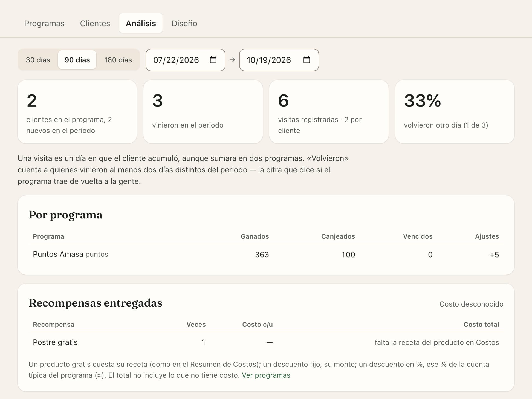The height and width of the screenshot is (399, 532).
Task: Click the '3 vinieron en el periodo' card
Action: [203, 112]
